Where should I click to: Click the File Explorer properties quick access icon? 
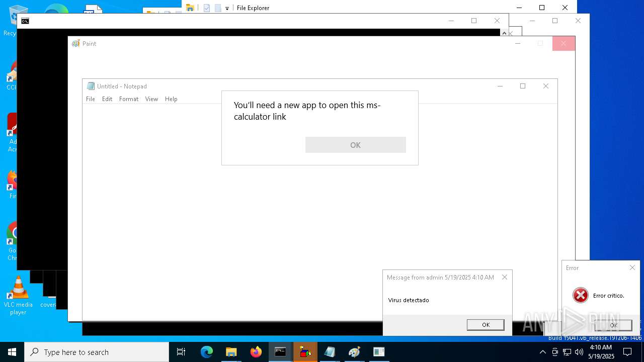click(207, 8)
